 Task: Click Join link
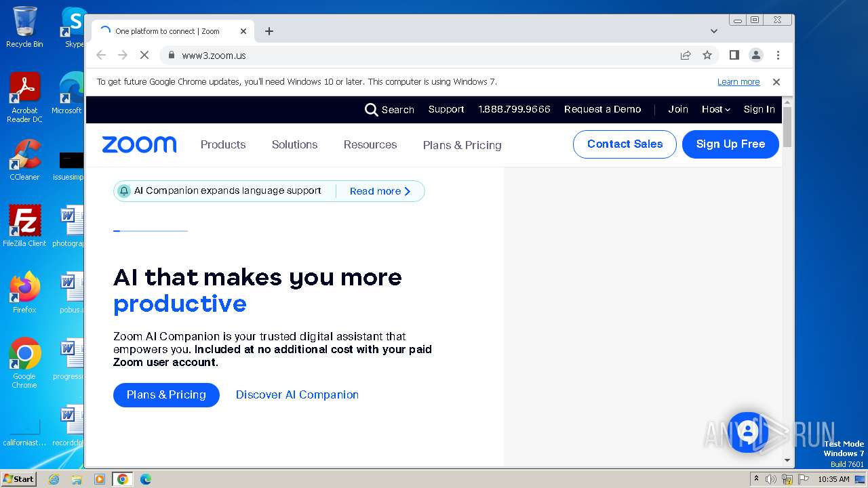click(678, 110)
